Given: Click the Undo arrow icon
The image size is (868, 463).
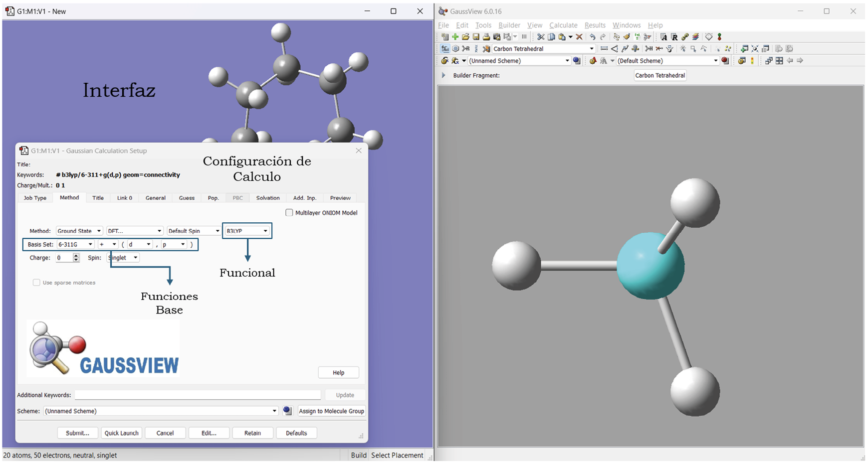Looking at the screenshot, I should pyautogui.click(x=592, y=37).
